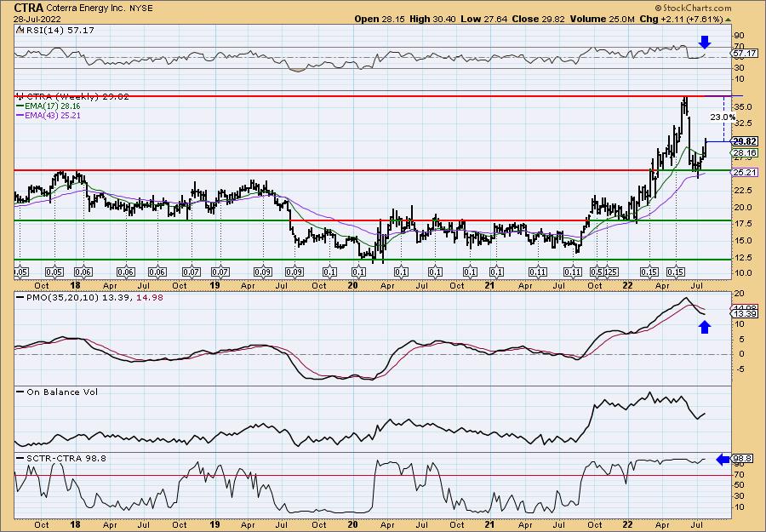
Task: Click the 23.0% upside target label
Action: pyautogui.click(x=722, y=117)
